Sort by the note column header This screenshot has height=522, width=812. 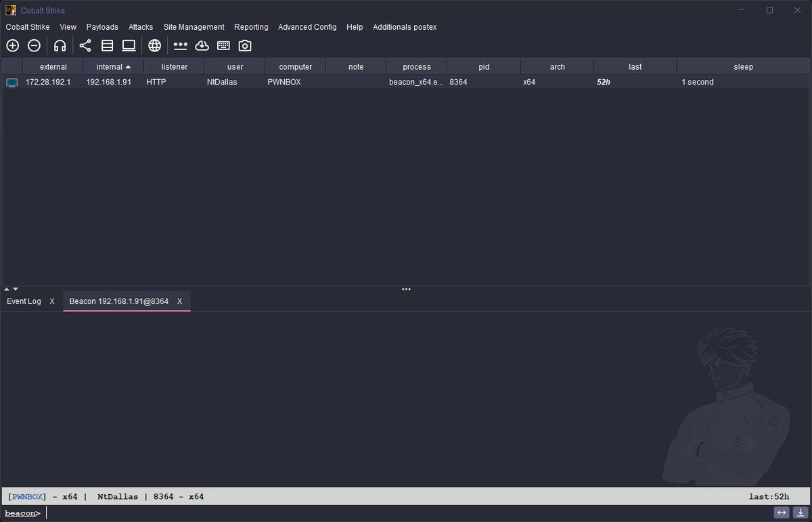click(x=356, y=66)
